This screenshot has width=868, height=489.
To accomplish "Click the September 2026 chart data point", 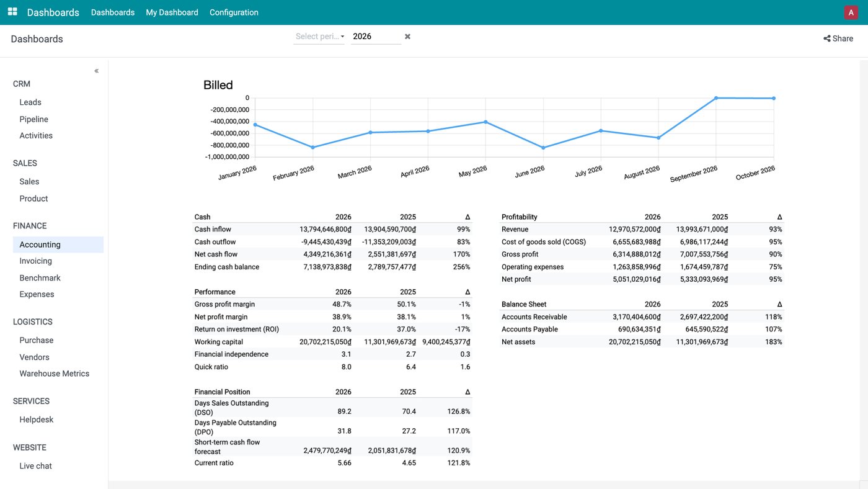I will coord(716,98).
